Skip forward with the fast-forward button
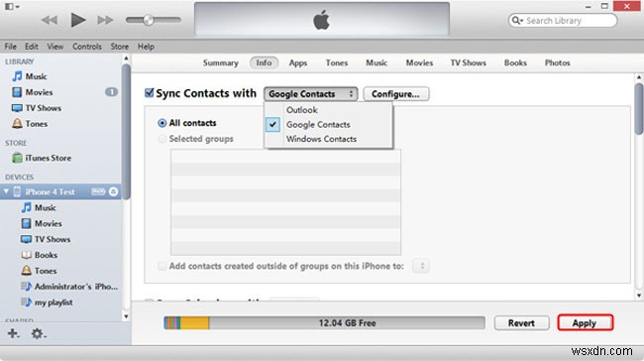 tap(105, 20)
